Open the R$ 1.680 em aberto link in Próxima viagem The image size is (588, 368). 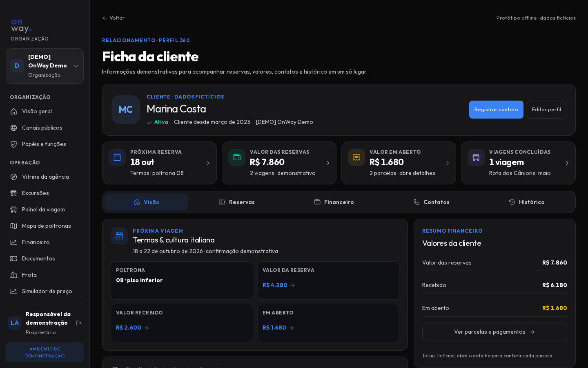(278, 328)
